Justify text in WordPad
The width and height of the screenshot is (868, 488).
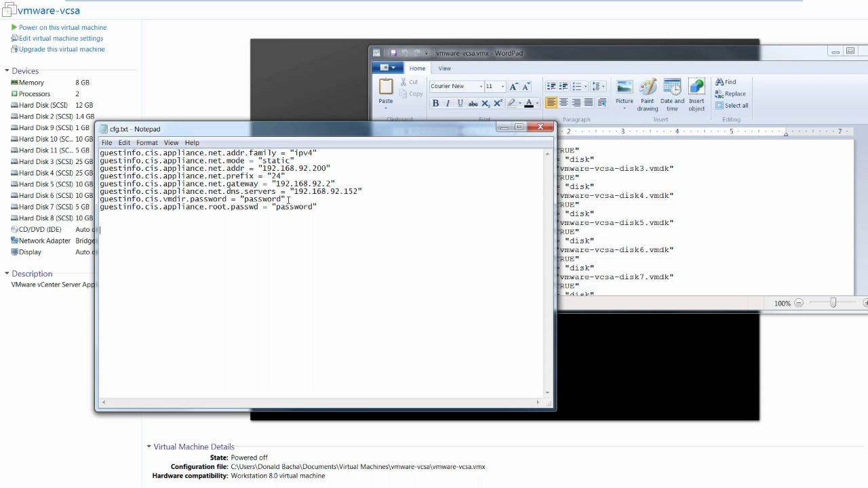[x=589, y=103]
